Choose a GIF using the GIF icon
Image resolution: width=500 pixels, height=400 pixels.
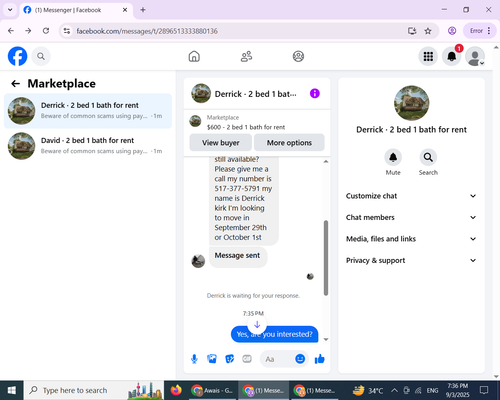[247, 359]
